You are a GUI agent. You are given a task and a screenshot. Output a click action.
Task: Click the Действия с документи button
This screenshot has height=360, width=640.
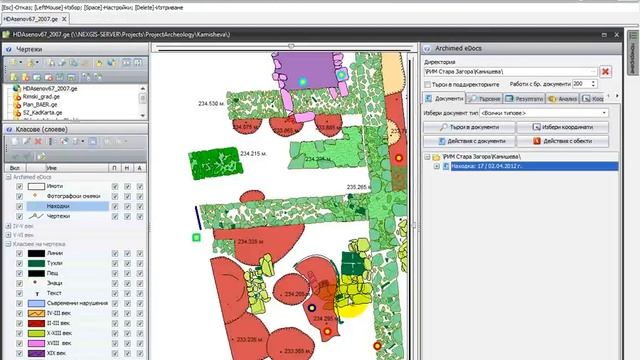coord(469,141)
